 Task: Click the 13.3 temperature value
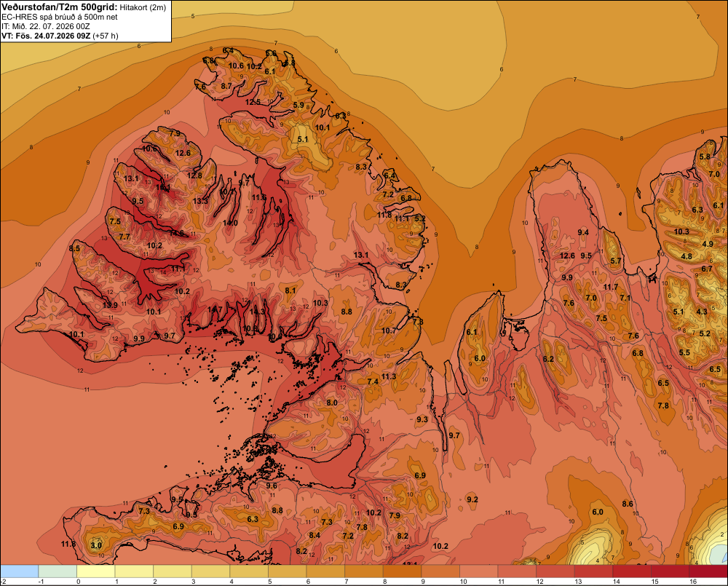pos(201,201)
